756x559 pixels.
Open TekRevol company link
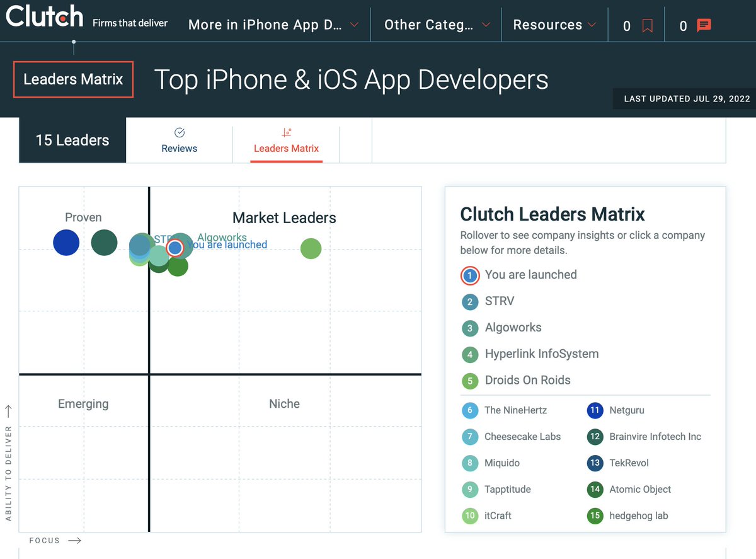(629, 463)
